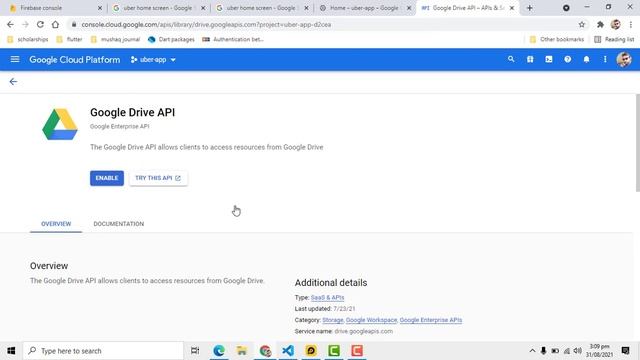
Task: Open the Authentication bet... bookmark
Action: tap(233, 39)
